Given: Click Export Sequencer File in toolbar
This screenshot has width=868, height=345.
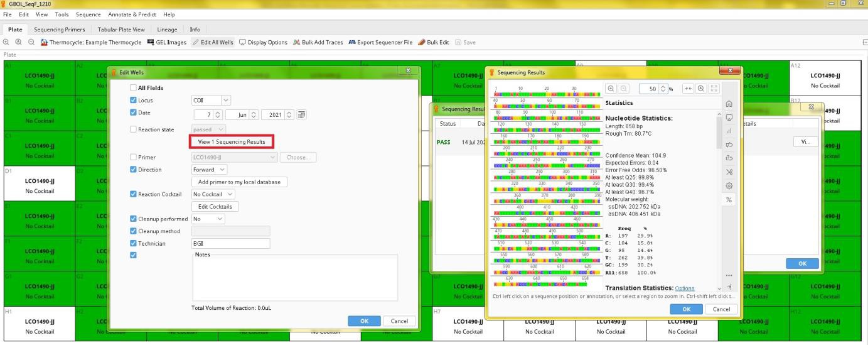Looking at the screenshot, I should tap(380, 43).
